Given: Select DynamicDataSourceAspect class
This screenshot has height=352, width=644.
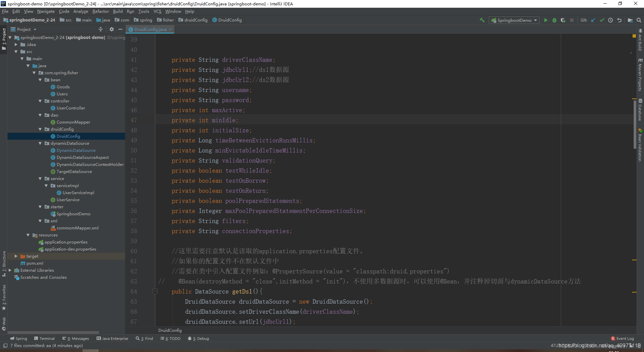Looking at the screenshot, I should pos(83,157).
